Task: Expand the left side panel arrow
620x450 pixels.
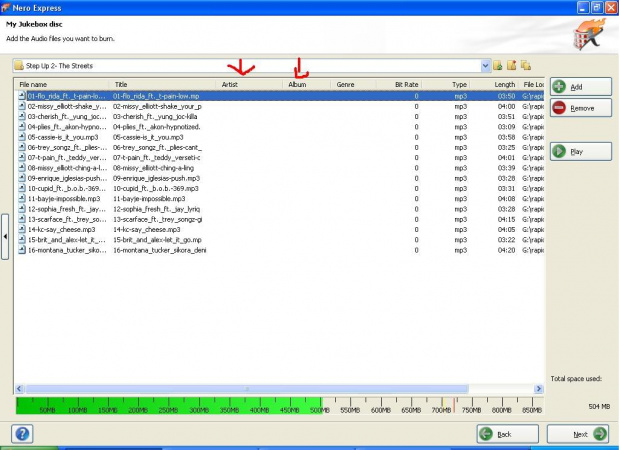Action: [4, 235]
